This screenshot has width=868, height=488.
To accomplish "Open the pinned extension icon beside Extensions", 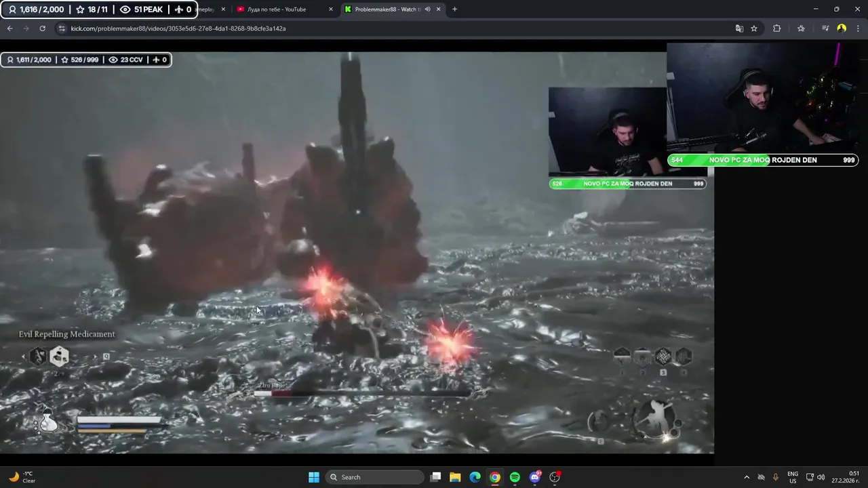I will pyautogui.click(x=801, y=28).
